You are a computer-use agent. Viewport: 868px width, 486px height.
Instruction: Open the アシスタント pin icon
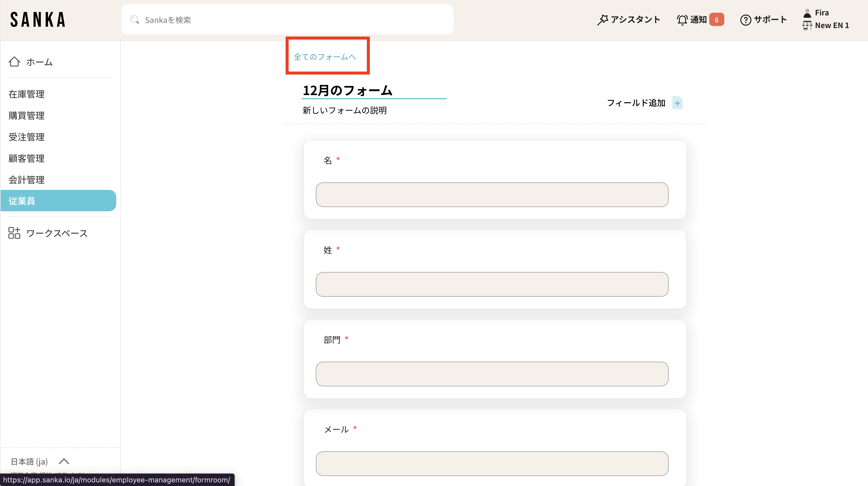tap(603, 20)
